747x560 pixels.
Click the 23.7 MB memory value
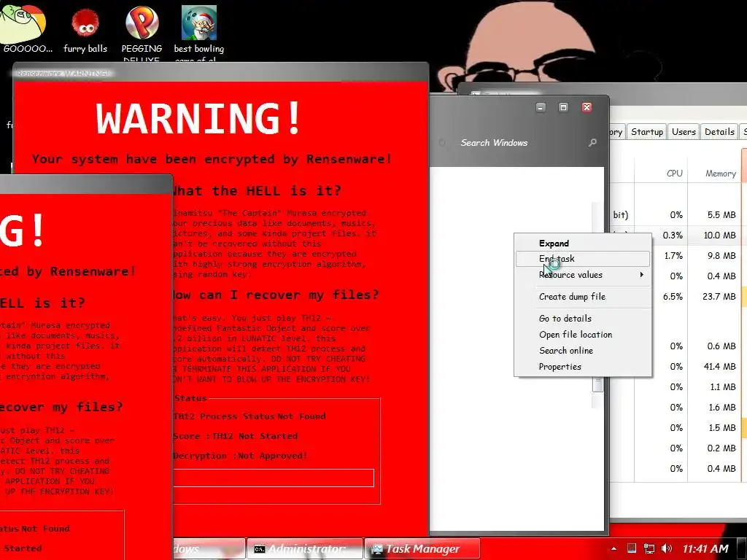719,297
